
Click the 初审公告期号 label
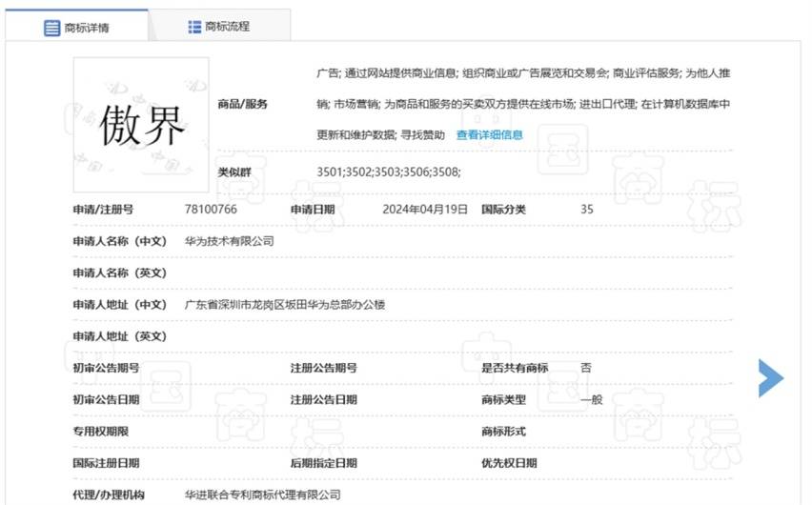pyautogui.click(x=106, y=368)
